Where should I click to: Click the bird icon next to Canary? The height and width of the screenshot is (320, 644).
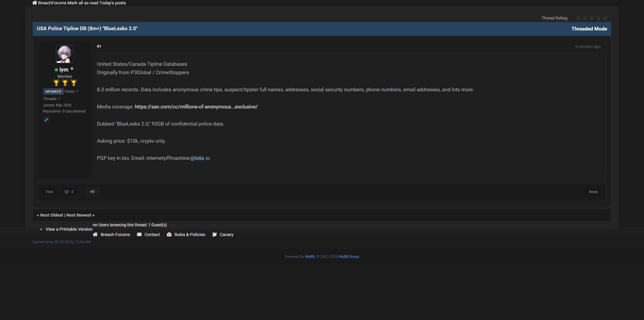(x=214, y=235)
